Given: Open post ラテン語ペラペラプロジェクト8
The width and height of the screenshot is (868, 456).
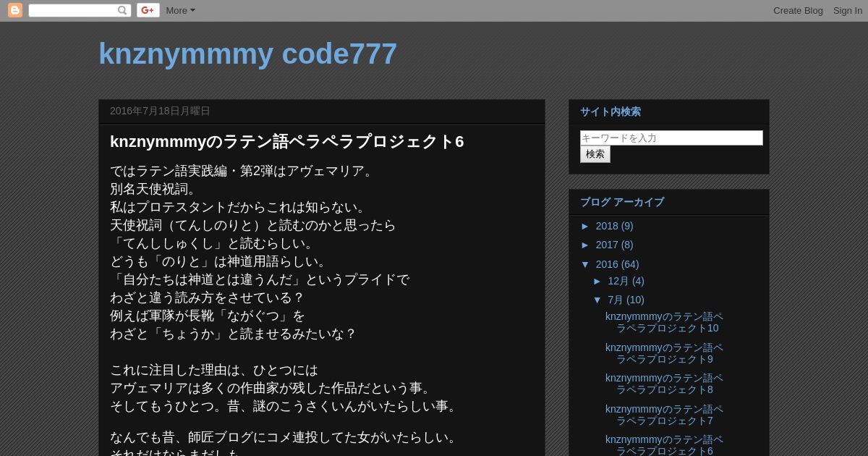Looking at the screenshot, I should coord(664,384).
